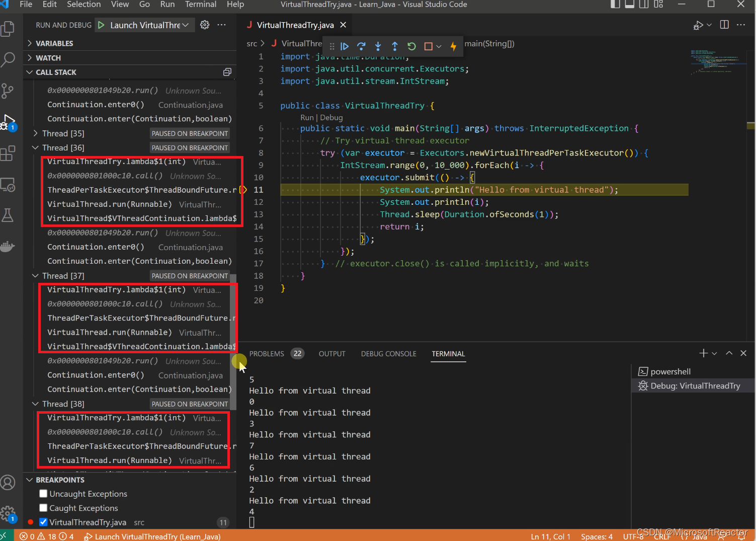Step out in the debug toolbar

(x=395, y=46)
